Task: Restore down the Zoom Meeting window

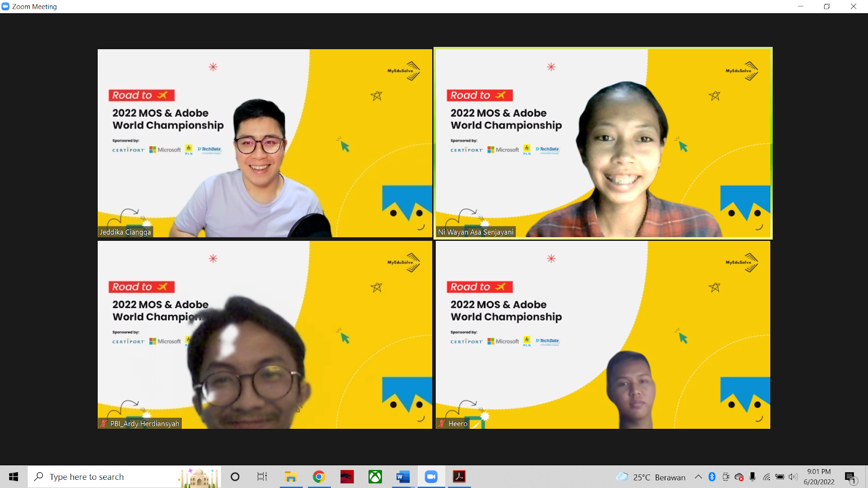Action: tap(827, 7)
